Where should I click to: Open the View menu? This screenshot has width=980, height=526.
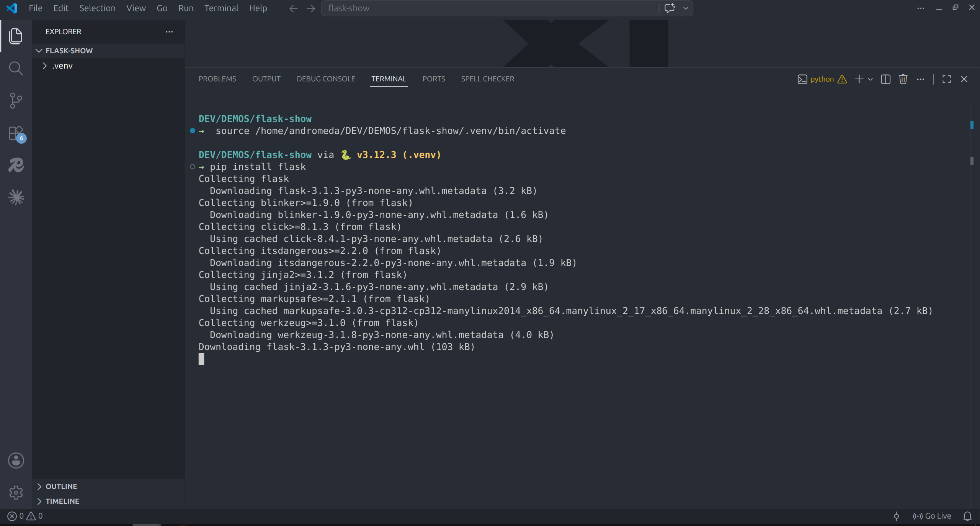pyautogui.click(x=136, y=8)
